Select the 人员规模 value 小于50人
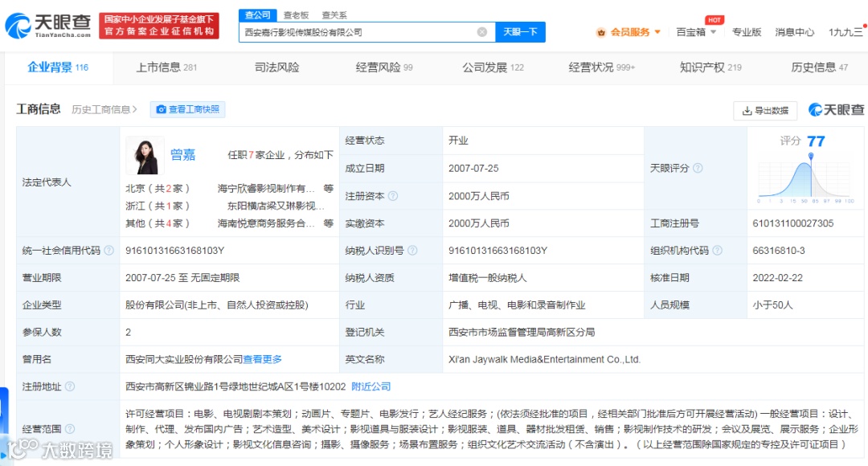The height and width of the screenshot is (466, 868). [772, 305]
